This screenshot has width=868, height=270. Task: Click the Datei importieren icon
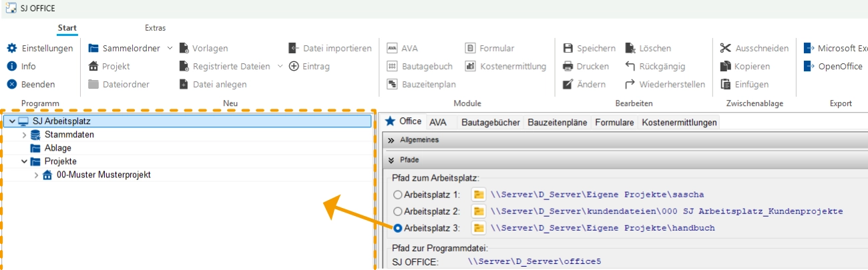[x=293, y=49]
